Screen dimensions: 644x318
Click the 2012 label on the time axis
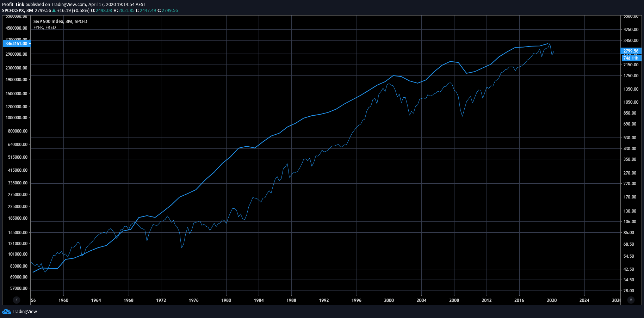click(x=487, y=300)
